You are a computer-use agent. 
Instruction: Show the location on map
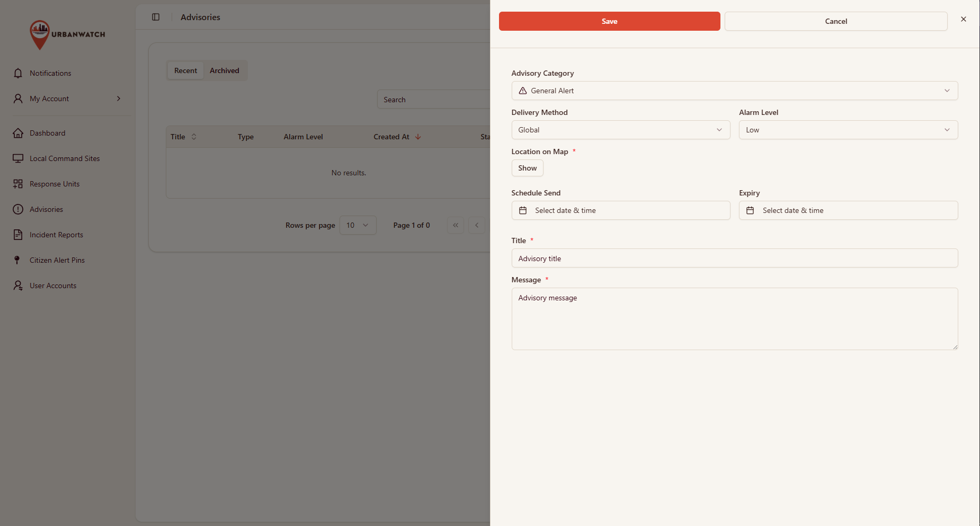coord(528,168)
